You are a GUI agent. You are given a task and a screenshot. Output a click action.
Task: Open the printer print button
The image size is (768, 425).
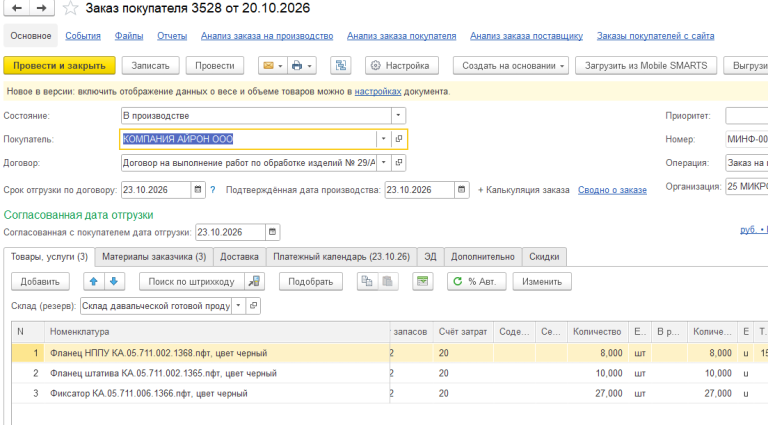(x=297, y=66)
